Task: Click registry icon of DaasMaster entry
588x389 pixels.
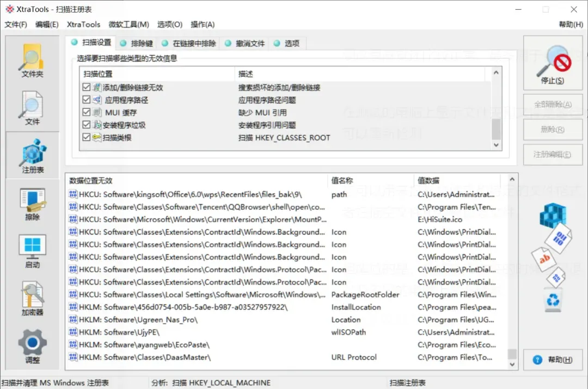Action: (x=73, y=357)
